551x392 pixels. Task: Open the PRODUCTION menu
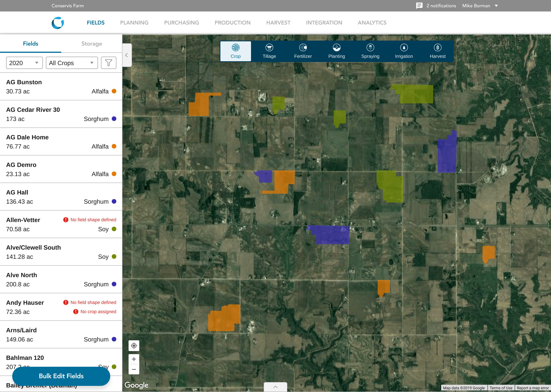coord(233,23)
